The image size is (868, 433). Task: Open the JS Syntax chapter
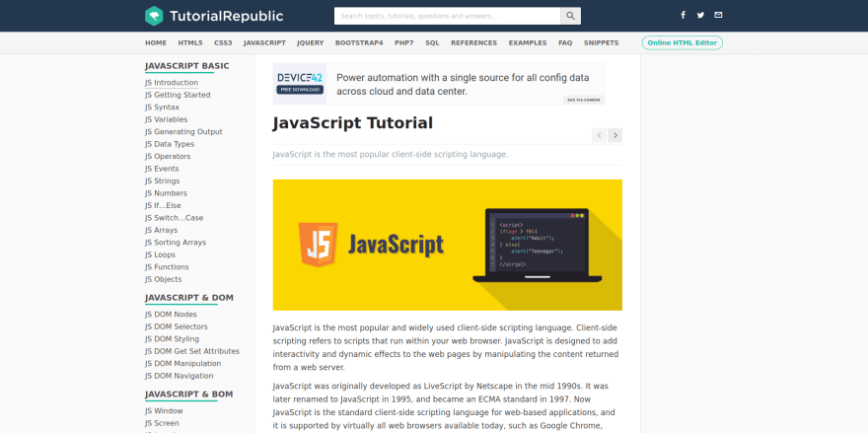pyautogui.click(x=162, y=108)
